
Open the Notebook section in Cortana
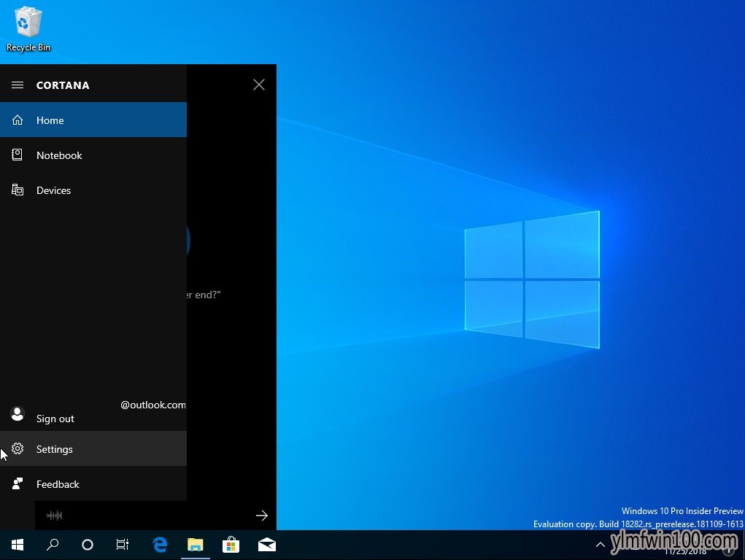(x=93, y=155)
